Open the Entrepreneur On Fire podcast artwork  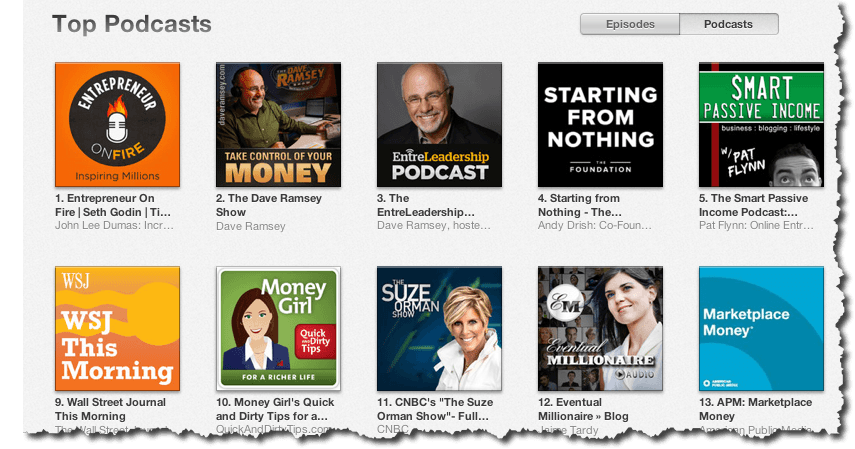[117, 124]
